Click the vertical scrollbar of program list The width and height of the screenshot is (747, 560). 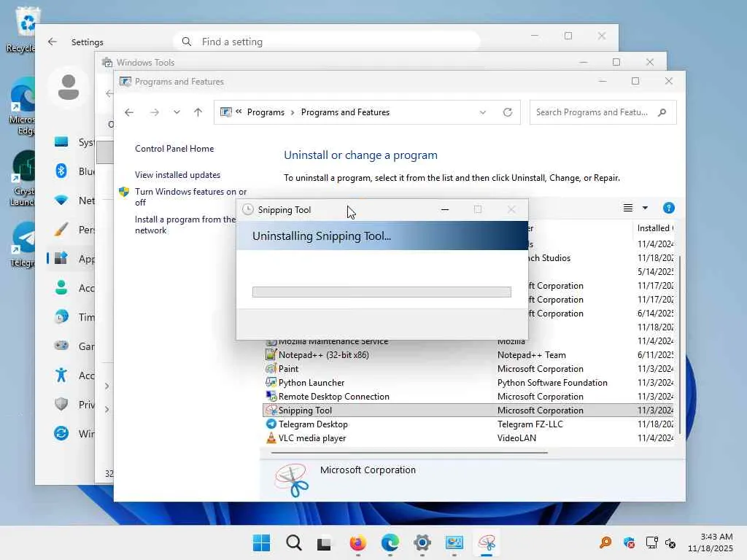click(x=680, y=345)
